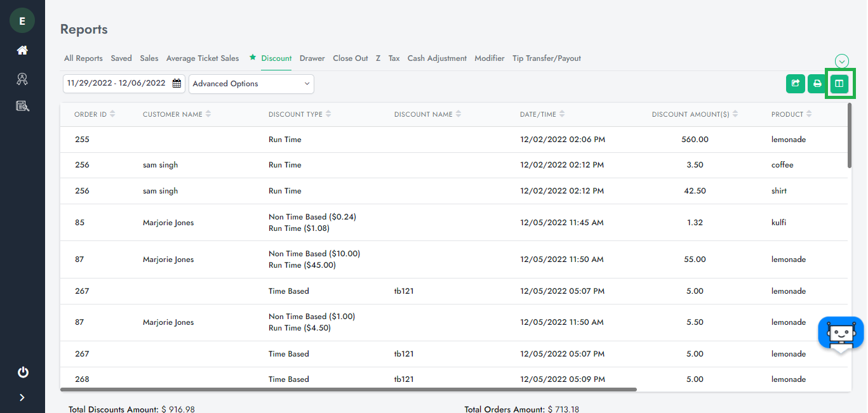Open the column layout chooser icon

click(839, 84)
